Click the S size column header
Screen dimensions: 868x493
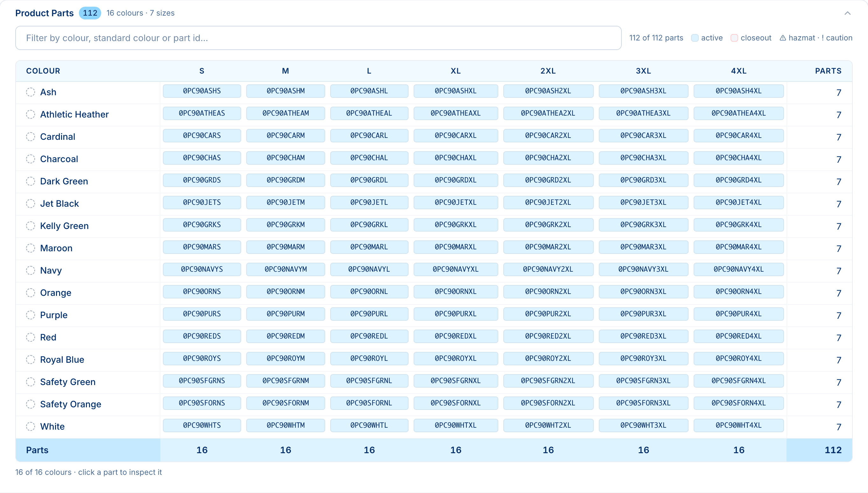[202, 71]
